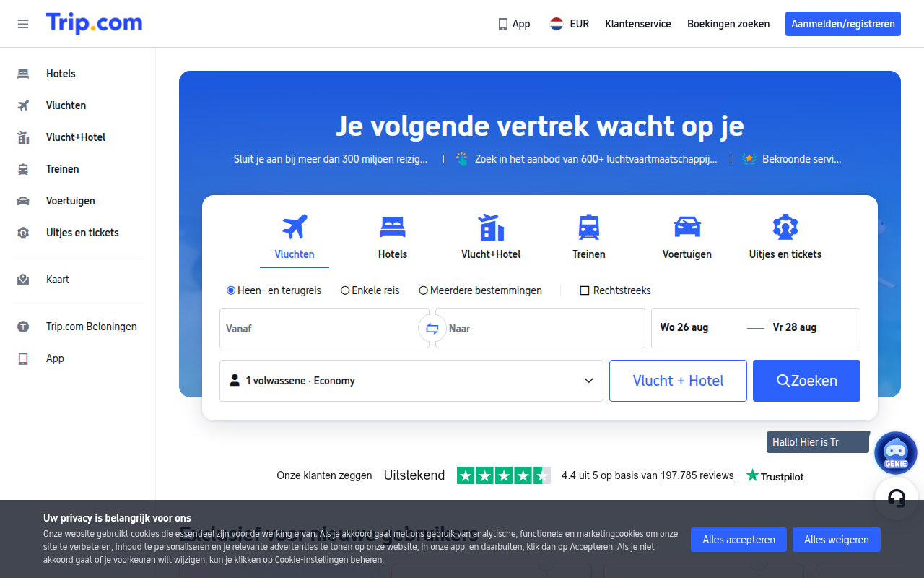The width and height of the screenshot is (924, 578).
Task: Click the Vanaf origin input field
Action: (x=324, y=328)
